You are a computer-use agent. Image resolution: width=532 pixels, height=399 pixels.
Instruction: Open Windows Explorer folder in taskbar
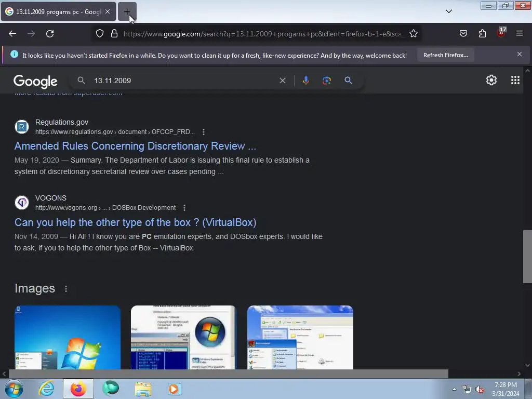(143, 389)
